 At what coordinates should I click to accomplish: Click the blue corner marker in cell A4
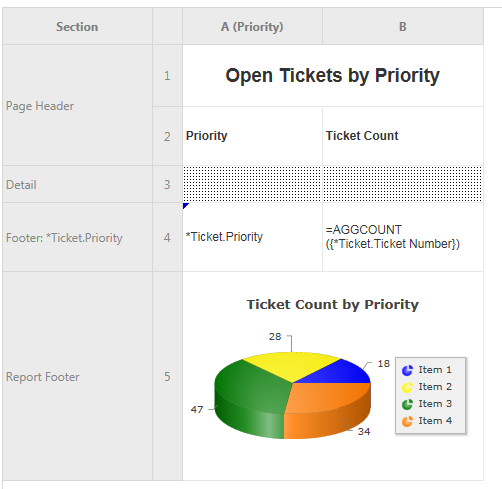coord(185,205)
